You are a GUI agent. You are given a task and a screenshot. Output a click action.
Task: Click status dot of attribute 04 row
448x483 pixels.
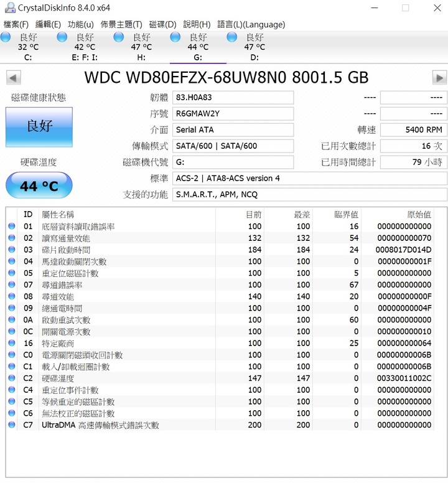point(12,261)
